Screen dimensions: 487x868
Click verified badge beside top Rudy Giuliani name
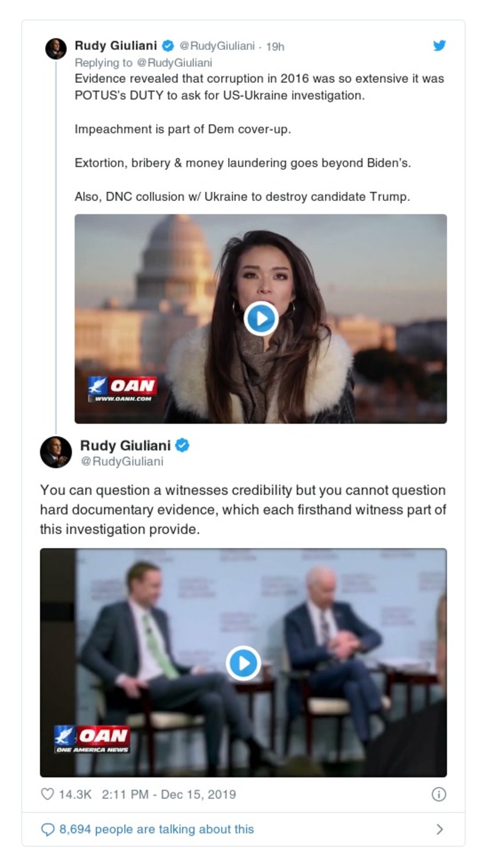pyautogui.click(x=168, y=46)
